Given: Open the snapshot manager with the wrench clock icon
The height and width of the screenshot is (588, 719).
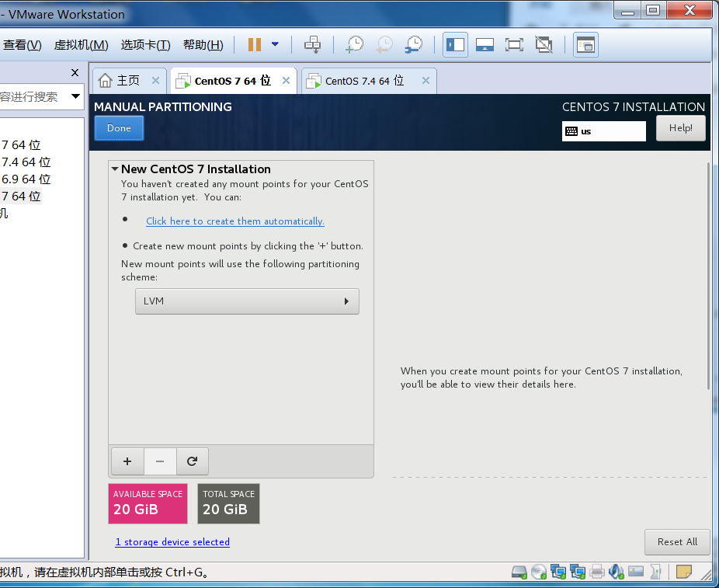Looking at the screenshot, I should point(414,44).
